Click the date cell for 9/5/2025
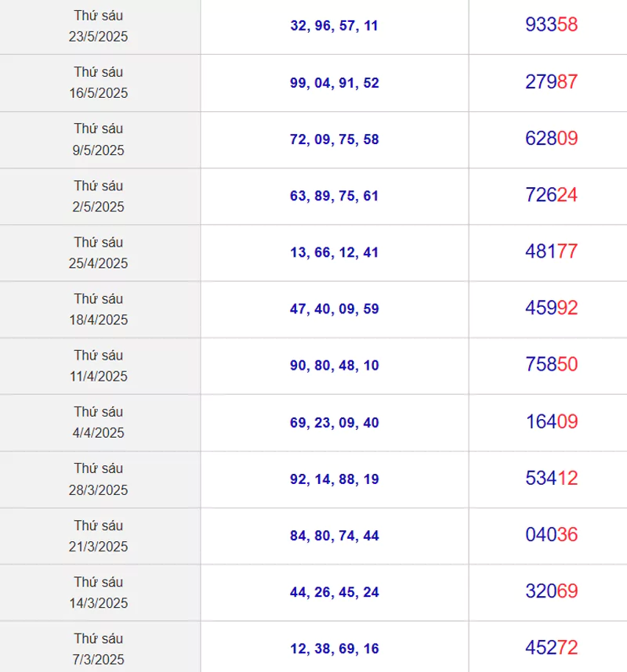 (x=100, y=139)
